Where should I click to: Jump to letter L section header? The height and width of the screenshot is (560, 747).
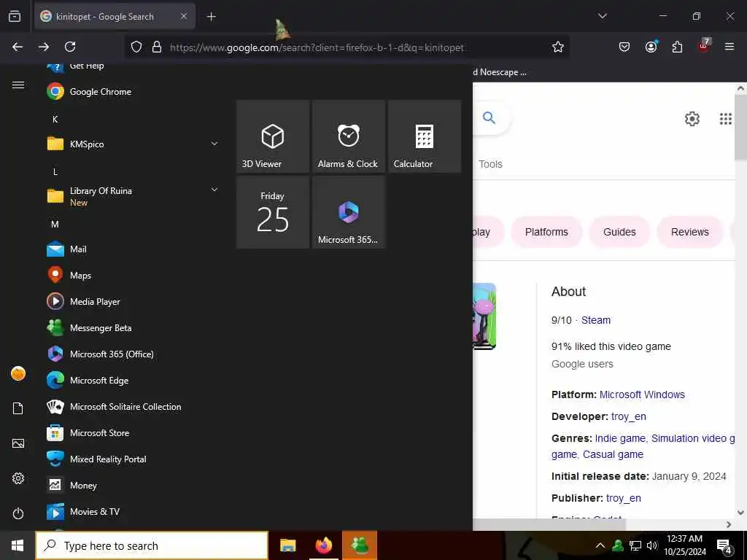tap(55, 171)
